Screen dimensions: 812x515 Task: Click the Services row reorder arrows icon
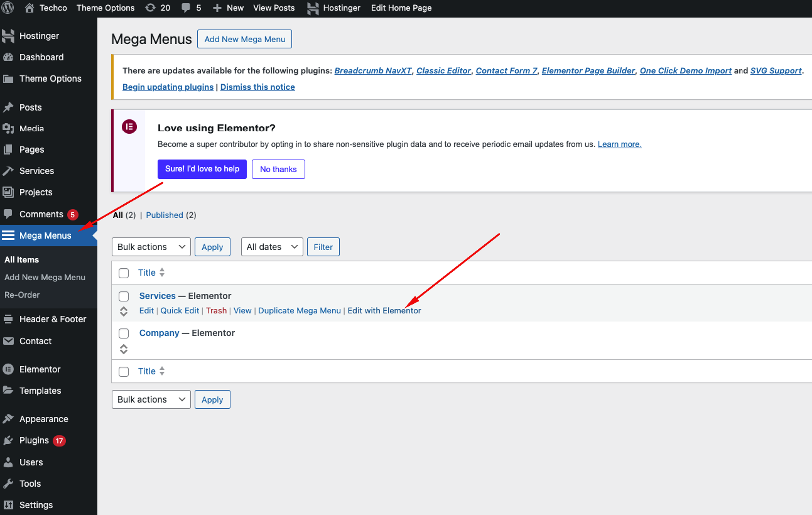[x=124, y=312]
